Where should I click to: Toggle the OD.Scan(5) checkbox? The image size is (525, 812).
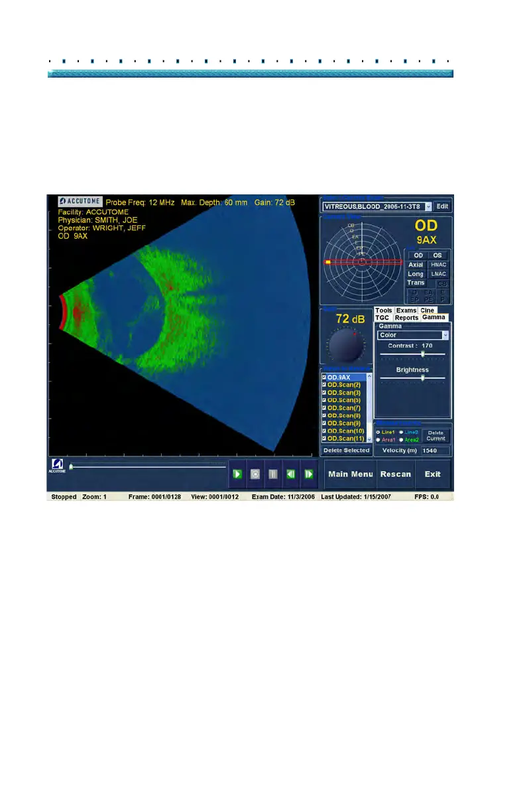(x=324, y=400)
